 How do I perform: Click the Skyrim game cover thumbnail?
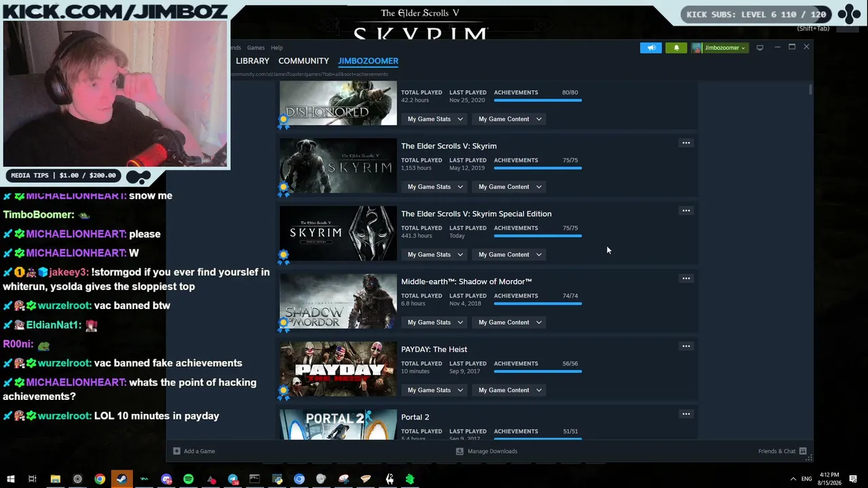(338, 166)
